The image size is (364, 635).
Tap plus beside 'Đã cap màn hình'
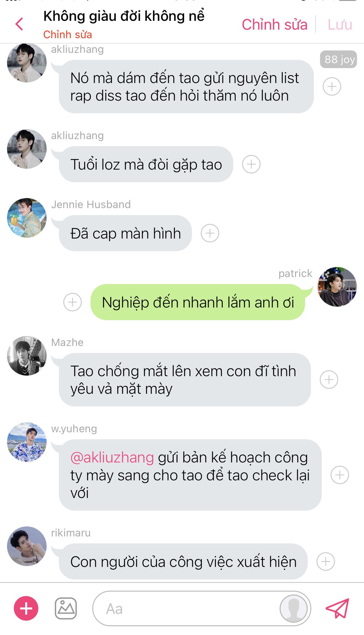tap(210, 233)
